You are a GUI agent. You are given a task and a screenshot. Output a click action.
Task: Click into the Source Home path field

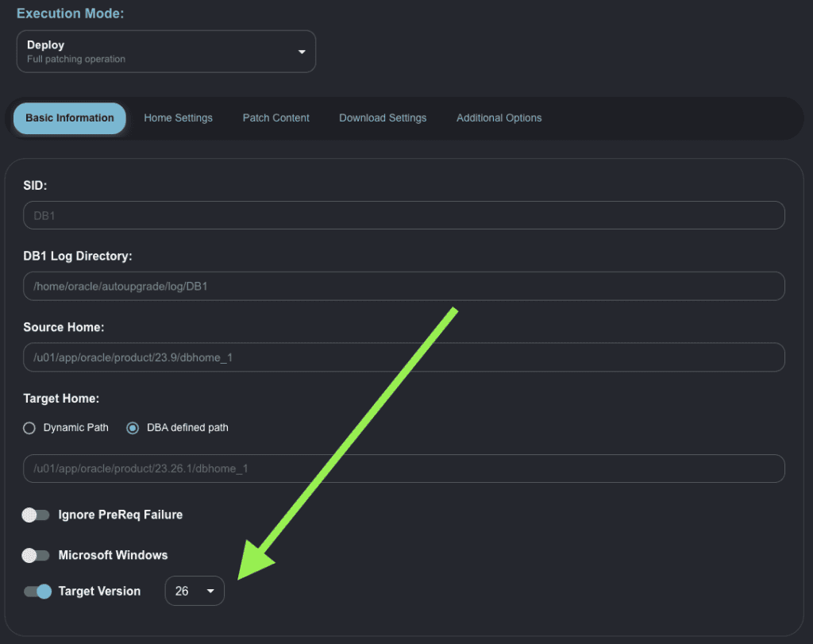pos(404,357)
